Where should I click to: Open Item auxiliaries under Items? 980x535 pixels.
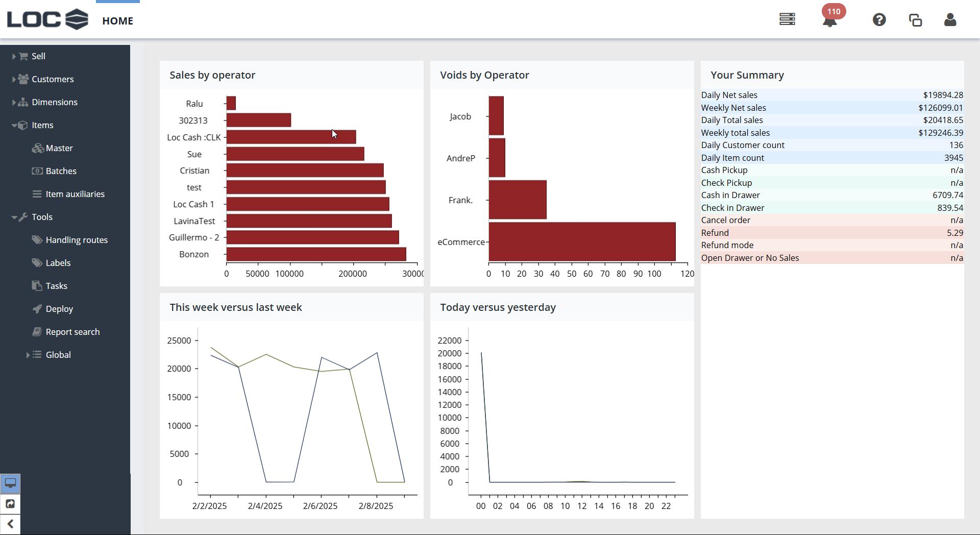click(x=75, y=194)
